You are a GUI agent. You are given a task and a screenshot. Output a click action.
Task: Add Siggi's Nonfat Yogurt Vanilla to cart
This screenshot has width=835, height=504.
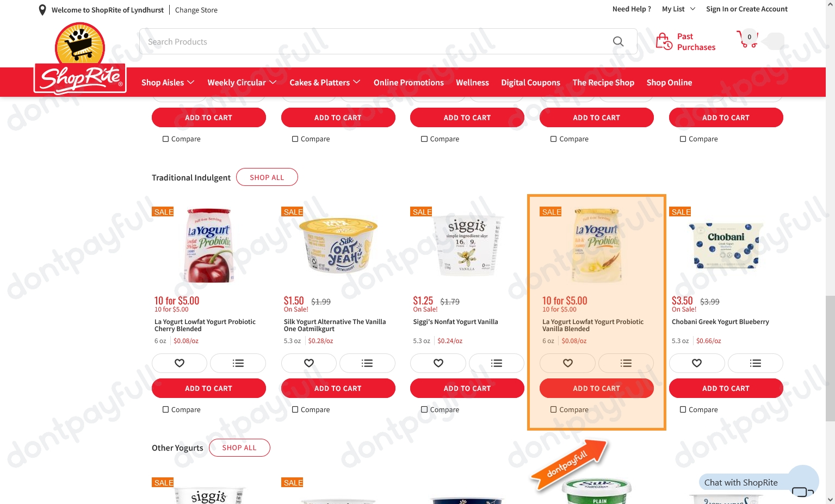[x=467, y=388]
